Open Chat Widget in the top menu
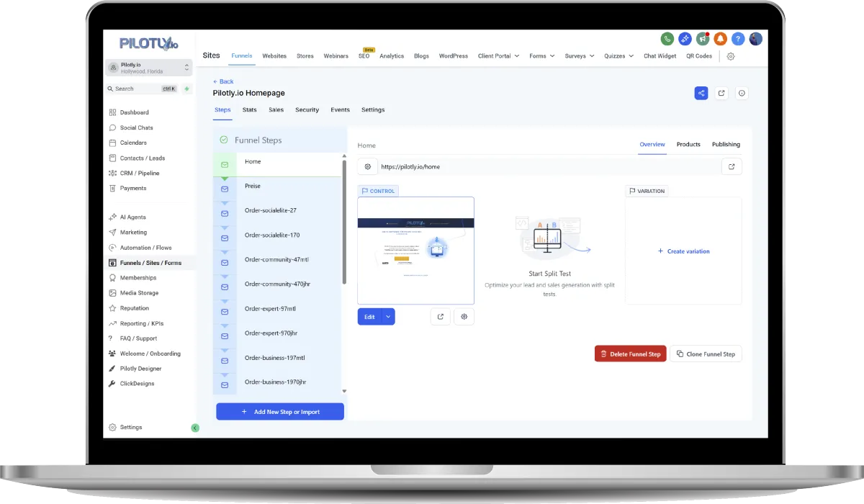The image size is (864, 504). tap(660, 56)
